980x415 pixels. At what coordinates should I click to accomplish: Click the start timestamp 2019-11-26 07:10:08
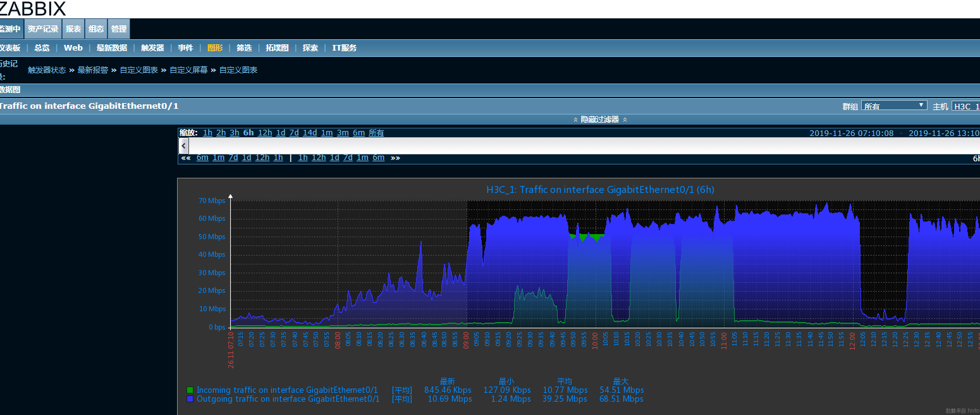tap(852, 133)
